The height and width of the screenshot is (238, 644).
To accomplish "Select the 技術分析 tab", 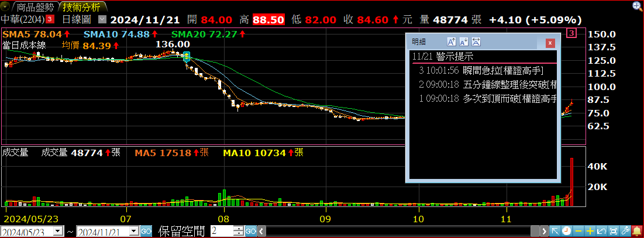I will [81, 7].
